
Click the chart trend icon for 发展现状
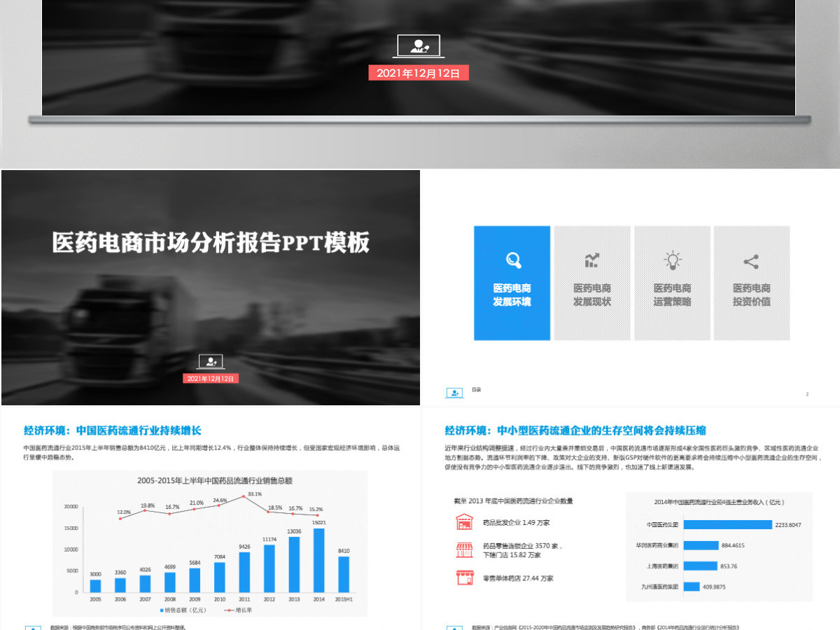point(592,261)
